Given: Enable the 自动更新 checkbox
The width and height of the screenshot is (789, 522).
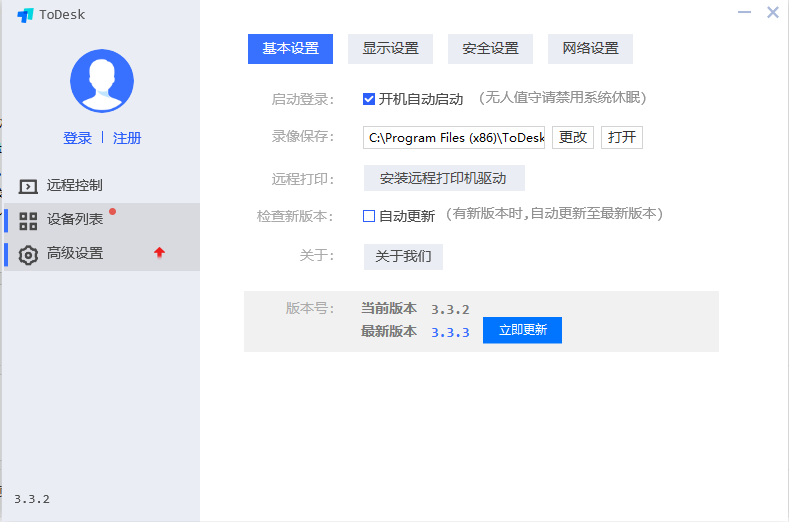Looking at the screenshot, I should coord(369,216).
